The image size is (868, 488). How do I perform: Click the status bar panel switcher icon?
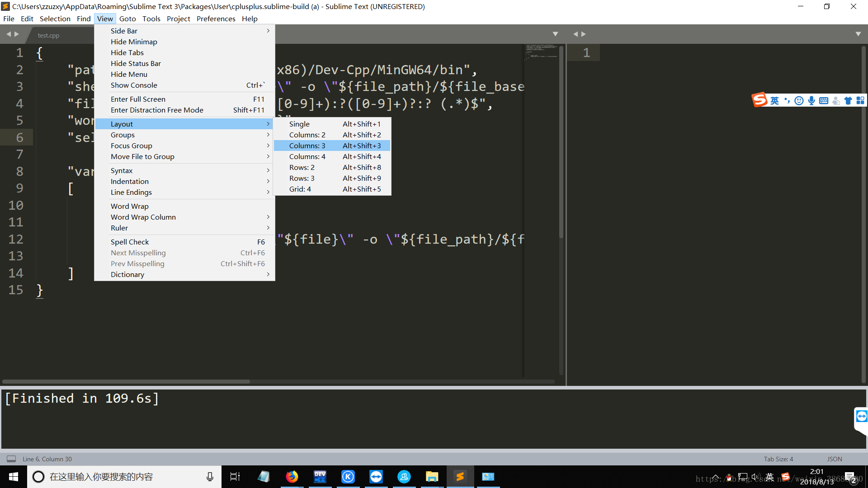(x=11, y=459)
